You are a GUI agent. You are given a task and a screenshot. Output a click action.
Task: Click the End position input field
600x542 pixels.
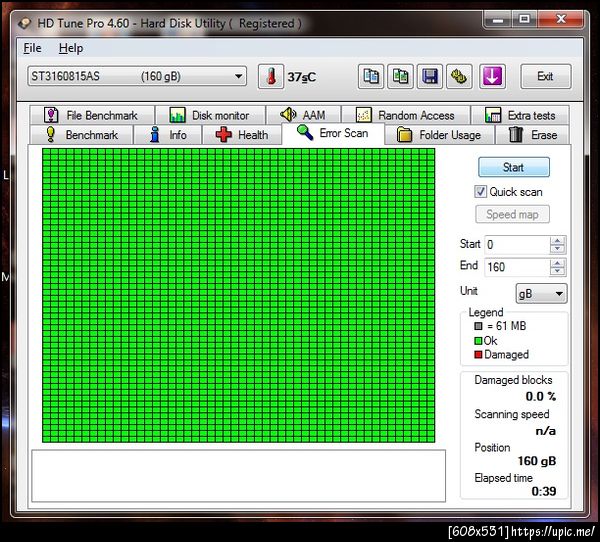click(517, 267)
